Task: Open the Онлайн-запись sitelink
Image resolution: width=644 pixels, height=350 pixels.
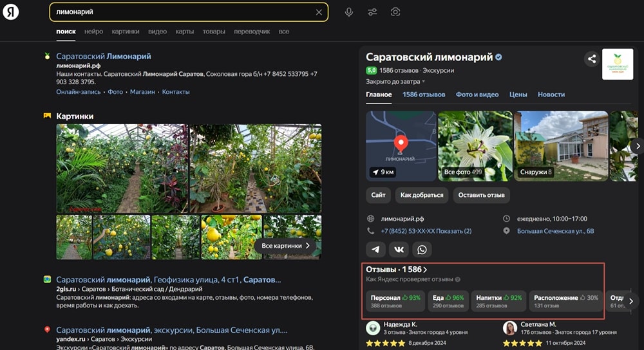Action: (x=79, y=92)
